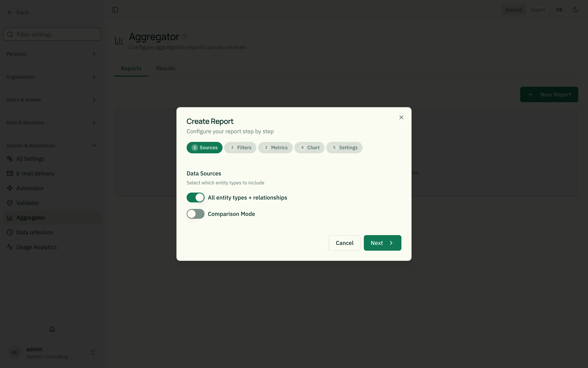Expand the Users & Access section
Image resolution: width=588 pixels, height=368 pixels.
tap(52, 100)
